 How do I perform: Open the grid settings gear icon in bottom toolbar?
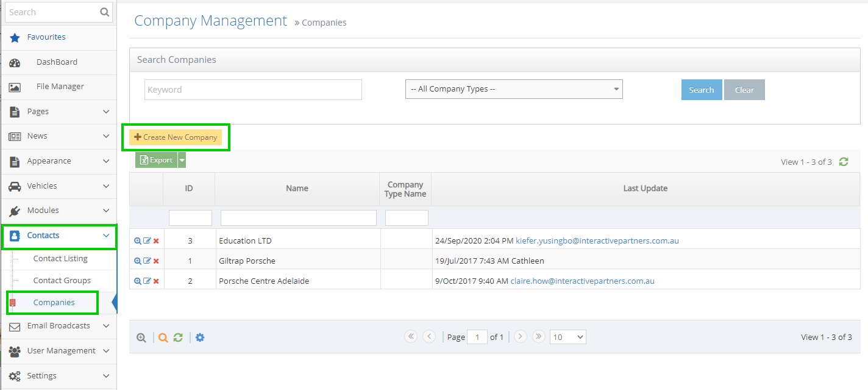(x=200, y=336)
